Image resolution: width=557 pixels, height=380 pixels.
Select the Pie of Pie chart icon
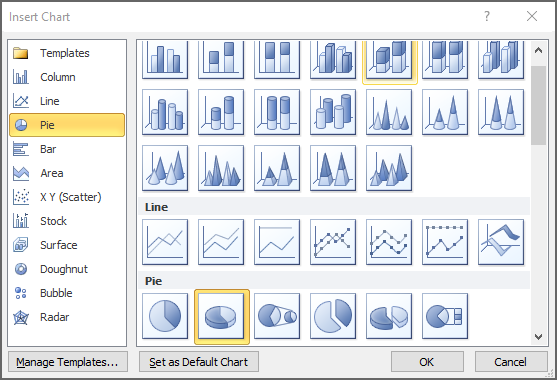coord(277,316)
